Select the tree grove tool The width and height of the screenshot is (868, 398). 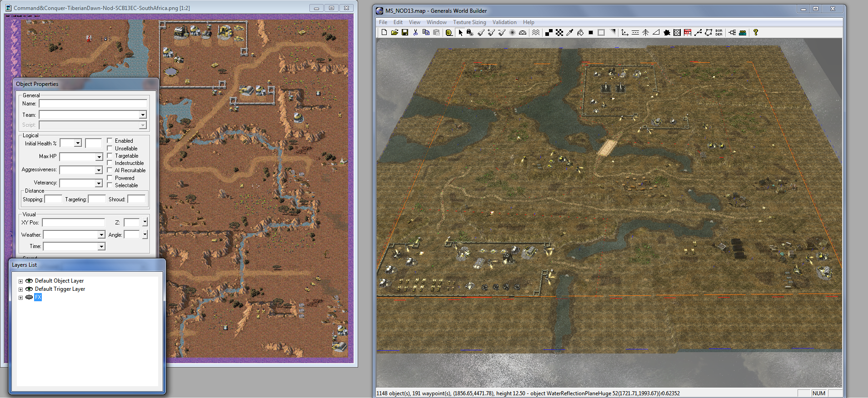(x=645, y=32)
